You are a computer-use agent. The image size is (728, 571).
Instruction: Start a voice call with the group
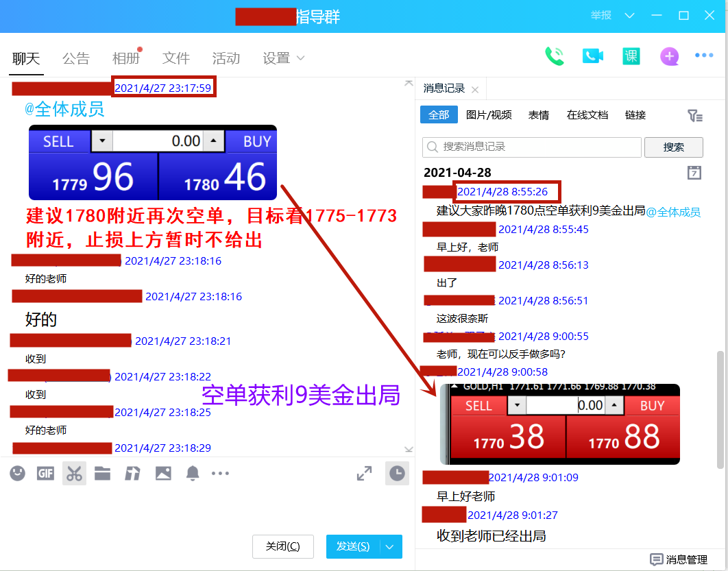554,56
